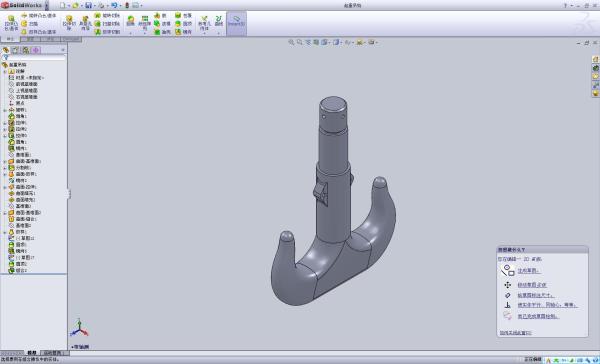Image resolution: width=600 pixels, height=364 pixels.
Task: Open the Hole Wizard tool
Action: point(85,23)
